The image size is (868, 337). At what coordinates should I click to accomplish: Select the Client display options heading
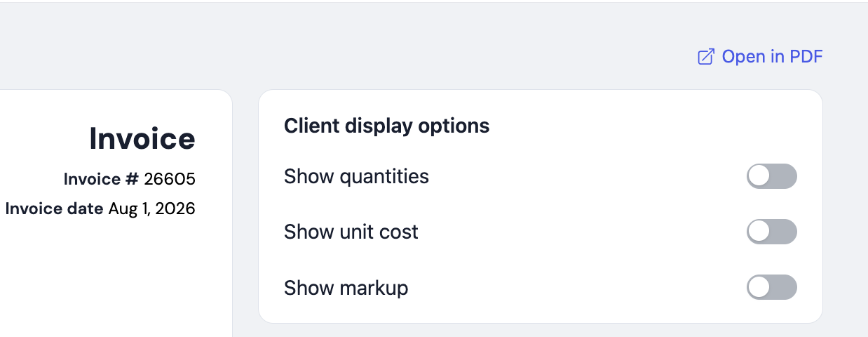click(x=387, y=126)
